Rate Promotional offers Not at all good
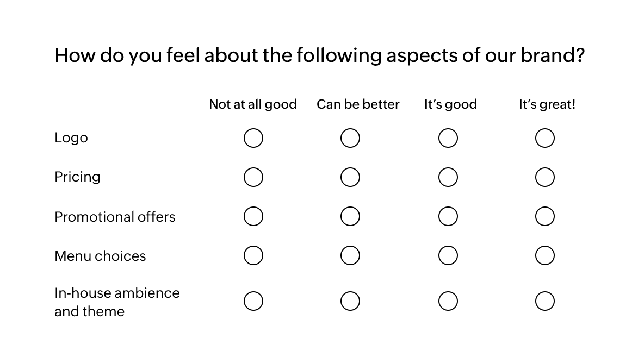 (x=253, y=216)
